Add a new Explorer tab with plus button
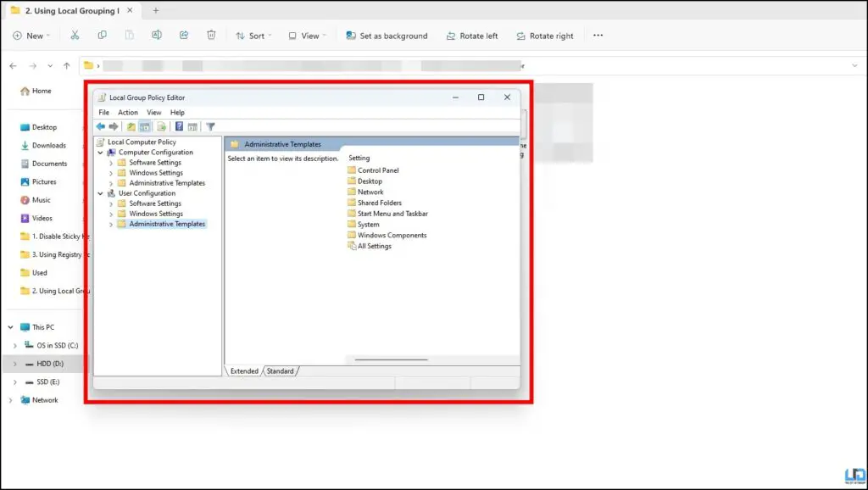 coord(156,10)
